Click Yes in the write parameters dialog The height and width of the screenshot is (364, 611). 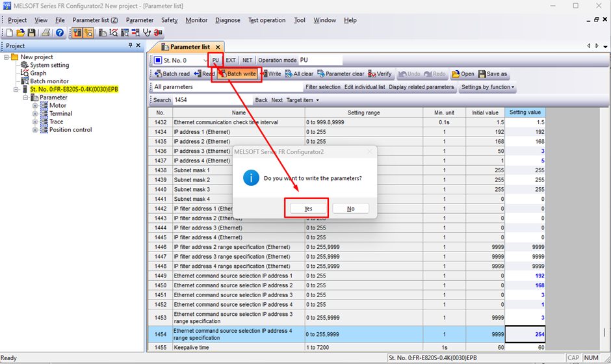[308, 209]
